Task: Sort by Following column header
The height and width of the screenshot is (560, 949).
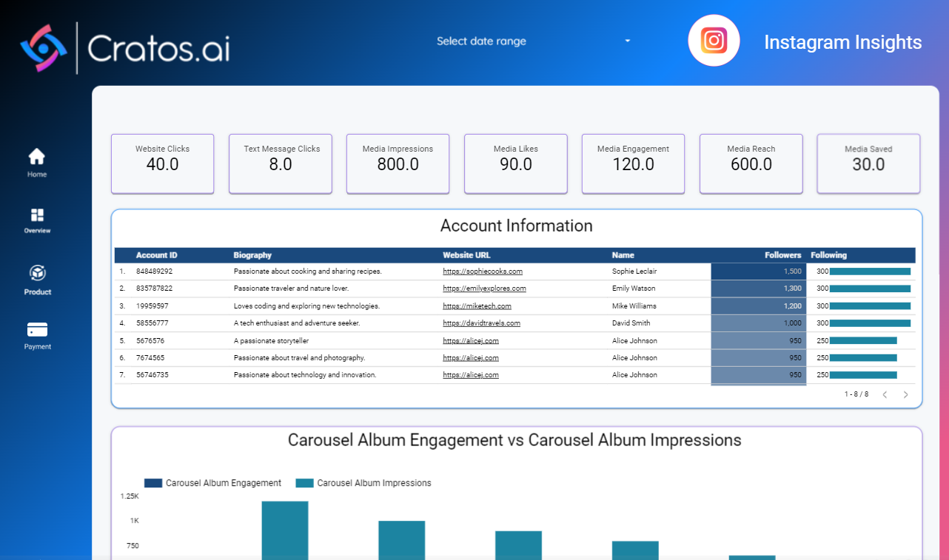Action: tap(828, 255)
